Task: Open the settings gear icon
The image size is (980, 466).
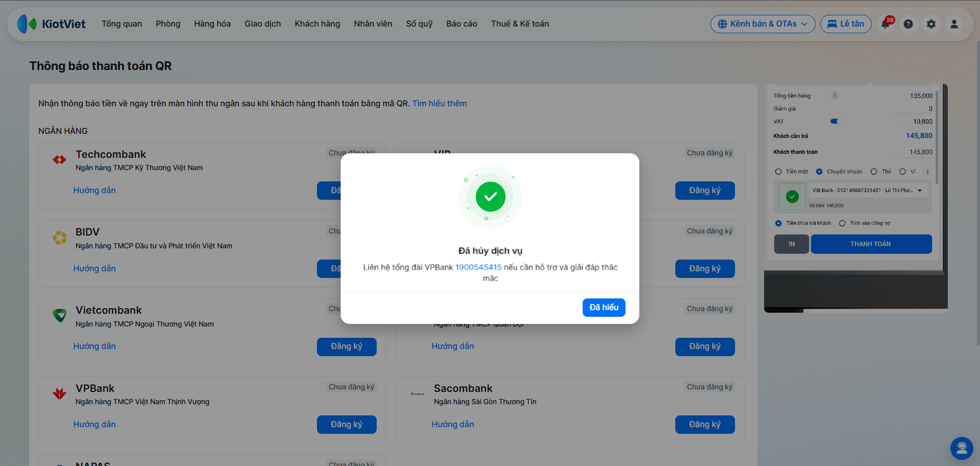Action: tap(931, 24)
